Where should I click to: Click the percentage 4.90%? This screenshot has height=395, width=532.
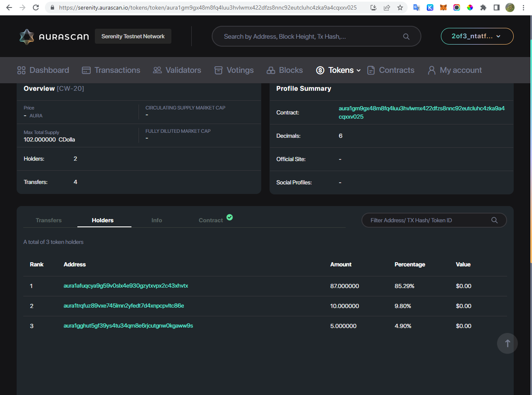coord(403,326)
